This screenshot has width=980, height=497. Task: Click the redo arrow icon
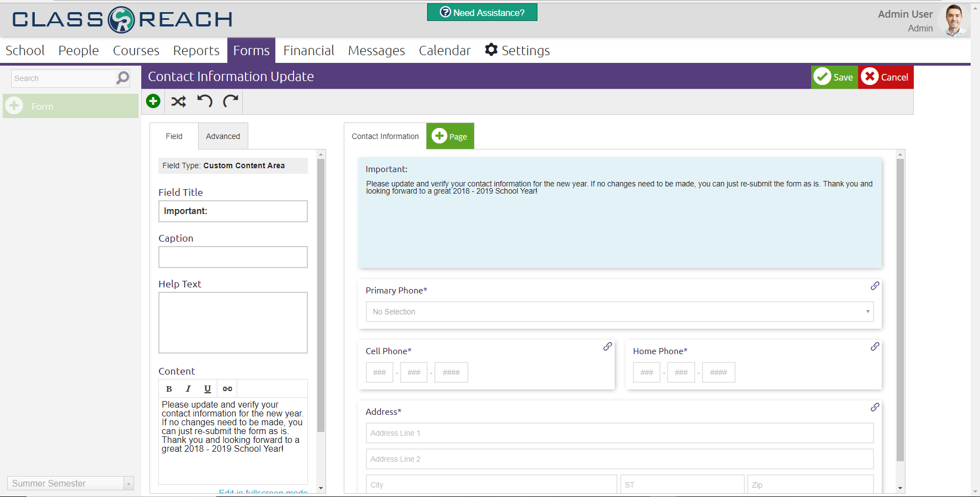point(230,101)
